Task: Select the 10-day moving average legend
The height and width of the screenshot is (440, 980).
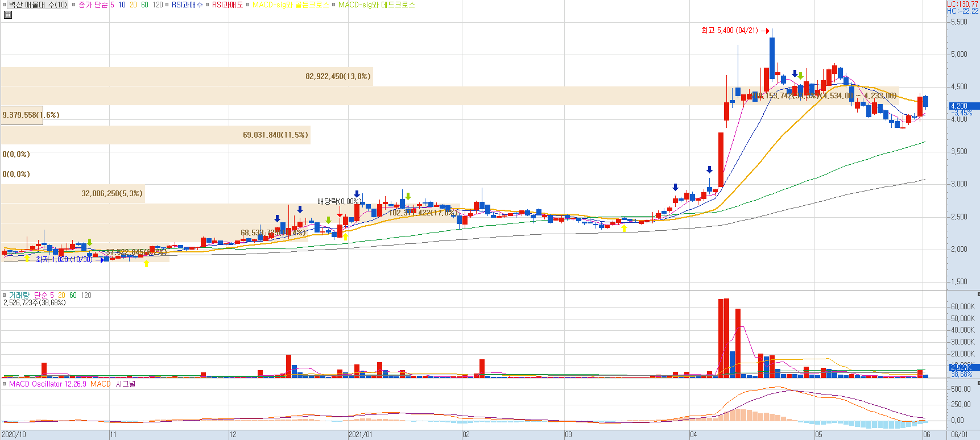Action: 122,5
